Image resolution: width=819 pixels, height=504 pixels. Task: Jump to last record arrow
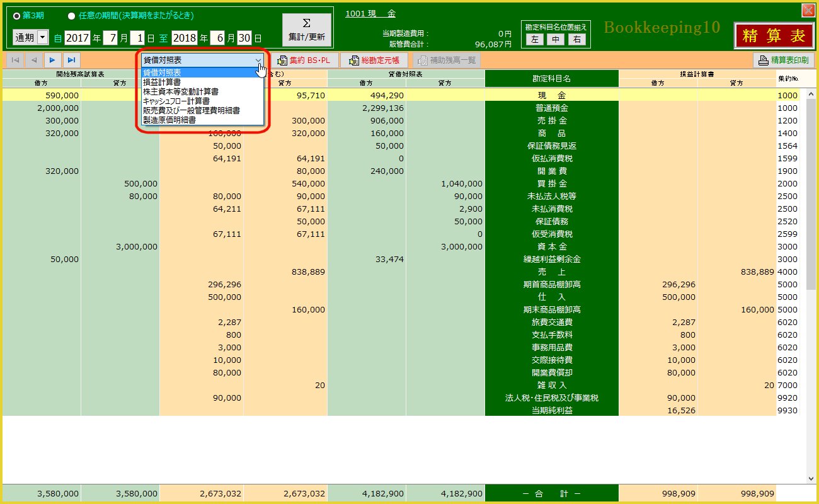pos(71,60)
